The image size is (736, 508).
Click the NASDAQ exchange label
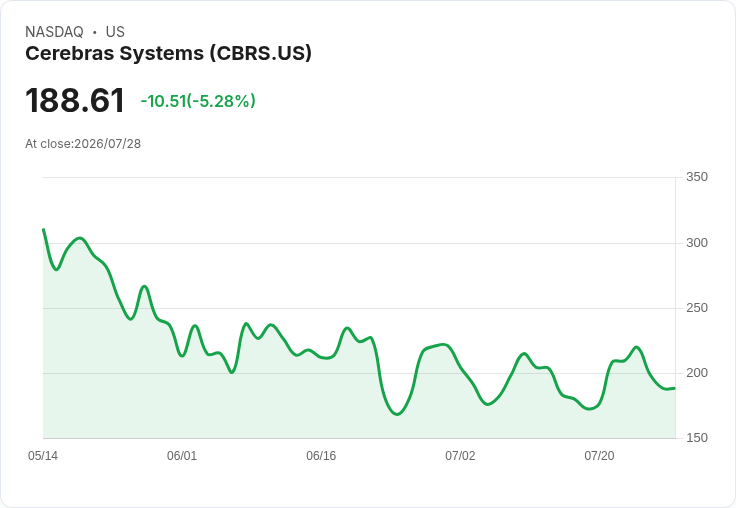coord(54,32)
